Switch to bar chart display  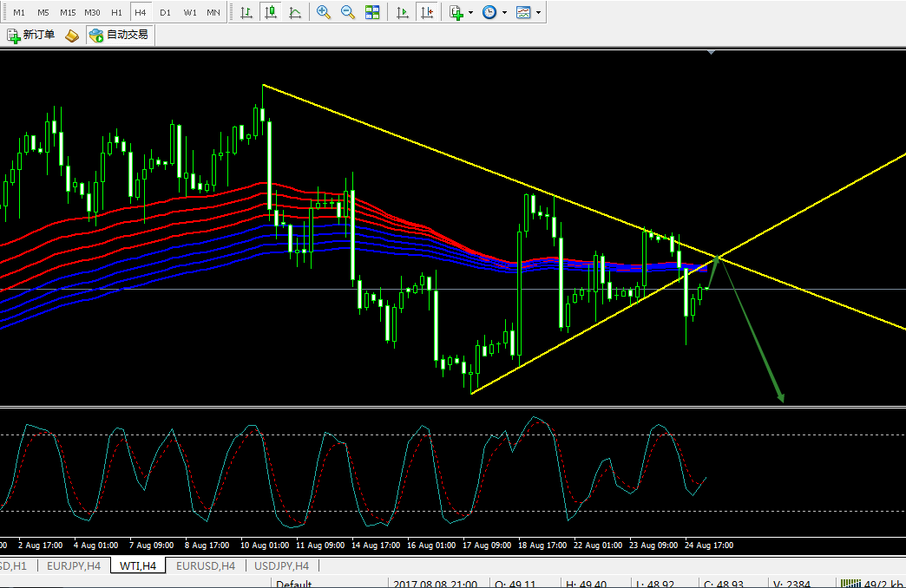[x=246, y=12]
